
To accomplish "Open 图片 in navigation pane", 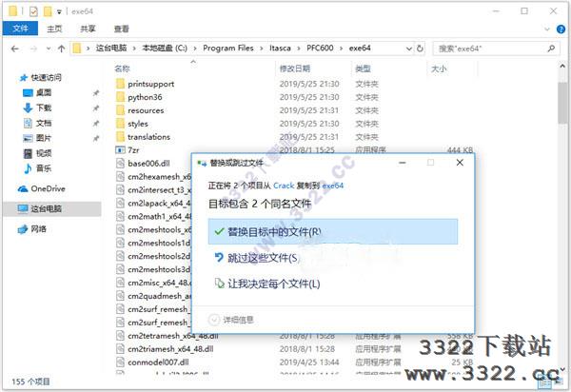I will (44, 138).
